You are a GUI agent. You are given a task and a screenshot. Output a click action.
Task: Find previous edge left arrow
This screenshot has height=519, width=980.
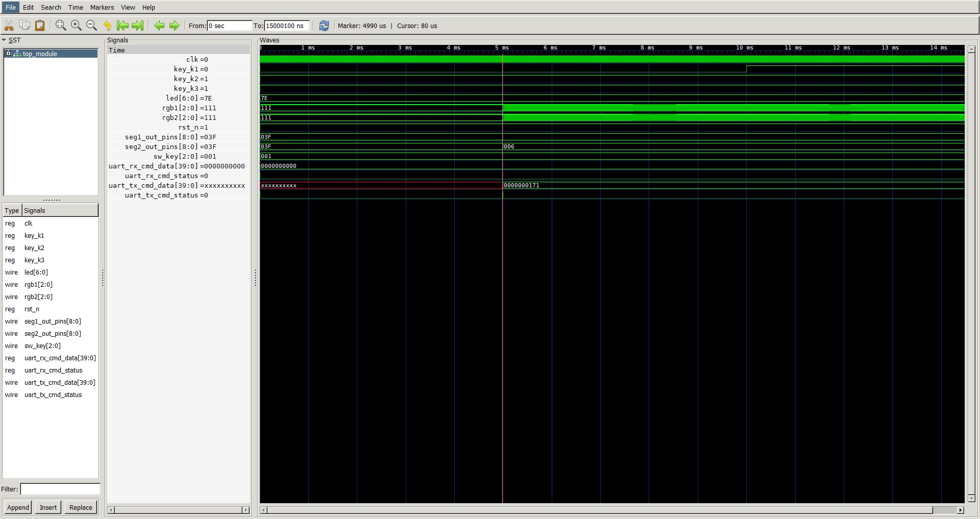coord(159,26)
